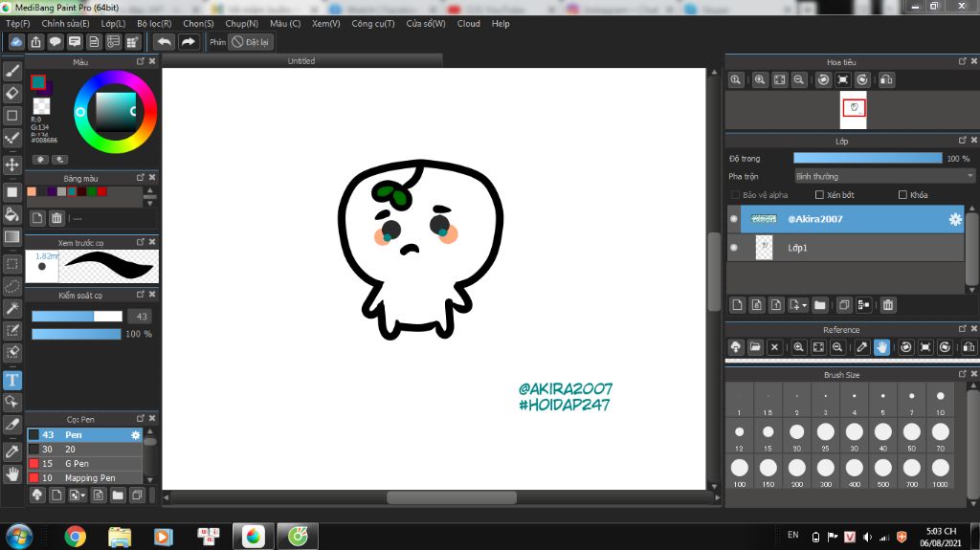Duplicate the layer in Lớp panel

(x=844, y=305)
